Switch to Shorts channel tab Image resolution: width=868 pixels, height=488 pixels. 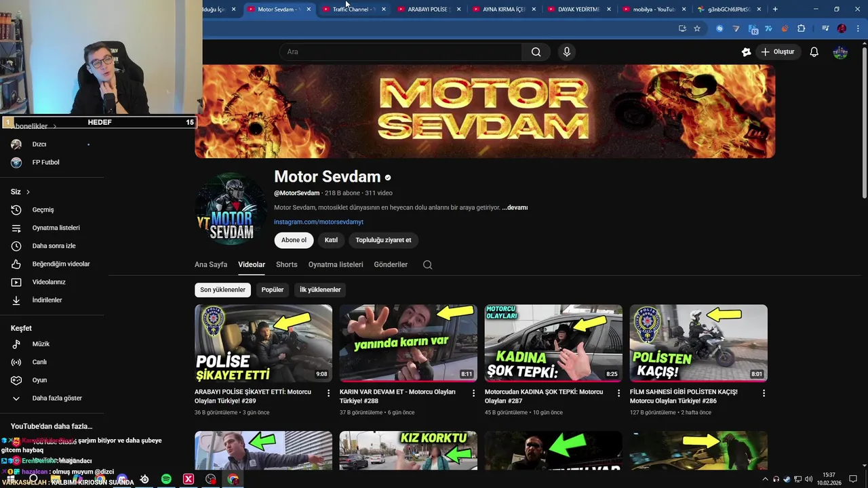286,265
